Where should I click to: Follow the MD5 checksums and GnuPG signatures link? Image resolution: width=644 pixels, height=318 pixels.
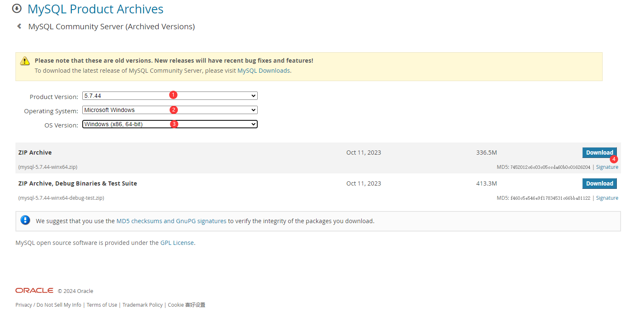pos(171,221)
